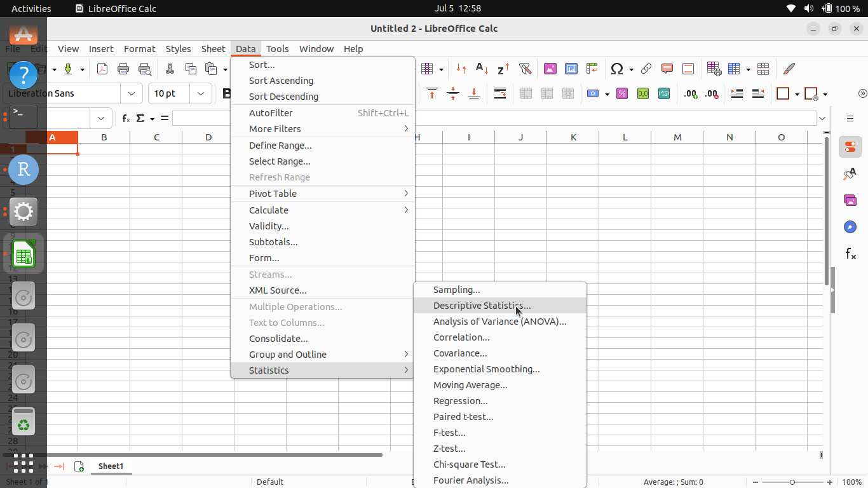Click the equals Formula icon
The height and width of the screenshot is (488, 868).
(164, 118)
